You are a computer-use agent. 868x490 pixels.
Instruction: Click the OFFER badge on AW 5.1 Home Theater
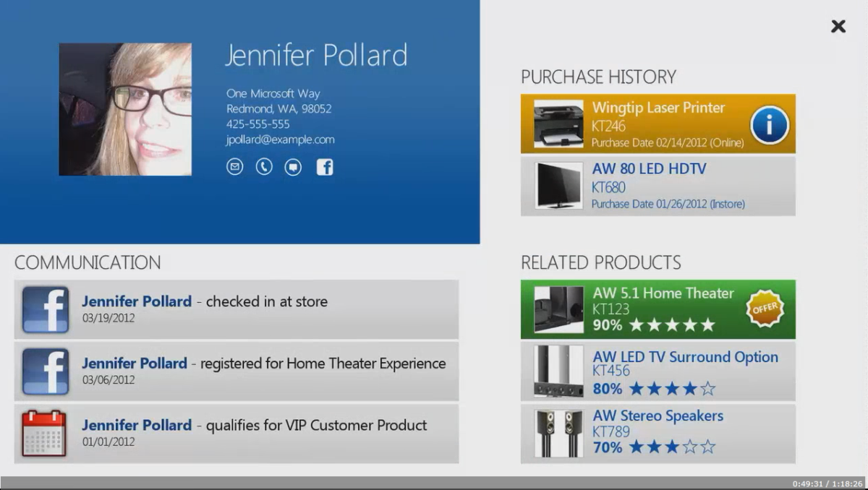tap(765, 309)
